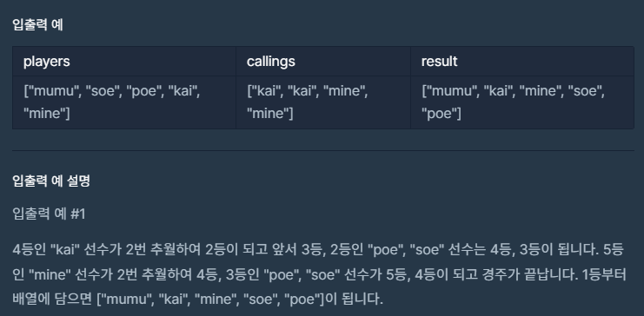Click "poe"] in the result cell second line
The image size is (644, 316).
442,114
